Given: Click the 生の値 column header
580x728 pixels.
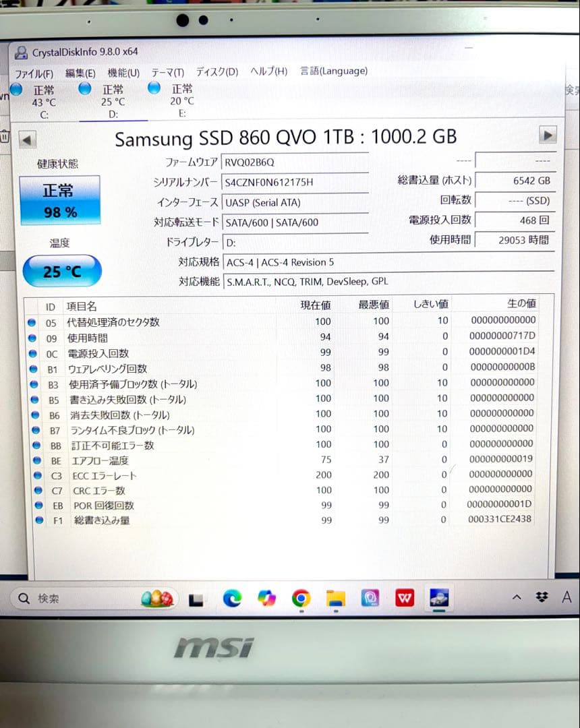Looking at the screenshot, I should [x=521, y=303].
